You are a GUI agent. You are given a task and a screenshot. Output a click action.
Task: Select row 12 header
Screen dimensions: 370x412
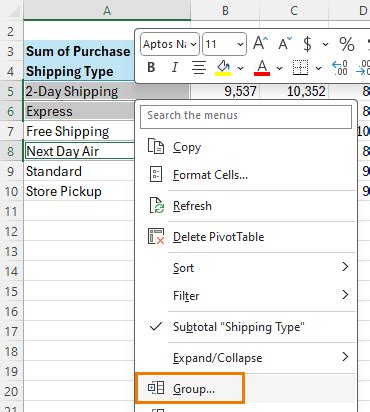pos(11,231)
